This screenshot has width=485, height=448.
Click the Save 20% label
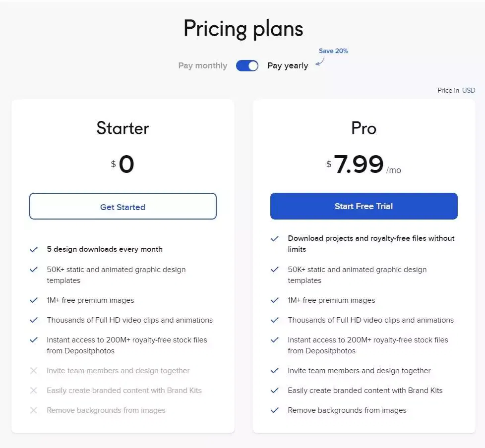tap(333, 51)
